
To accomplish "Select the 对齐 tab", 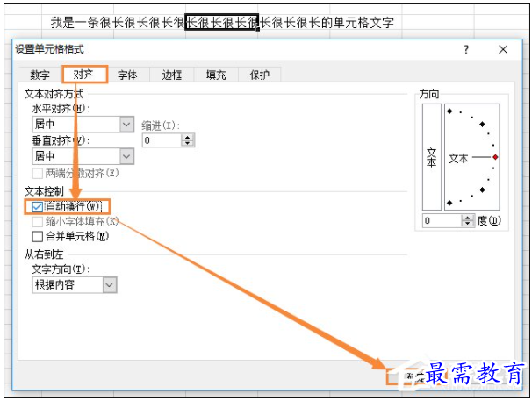I will coord(84,75).
